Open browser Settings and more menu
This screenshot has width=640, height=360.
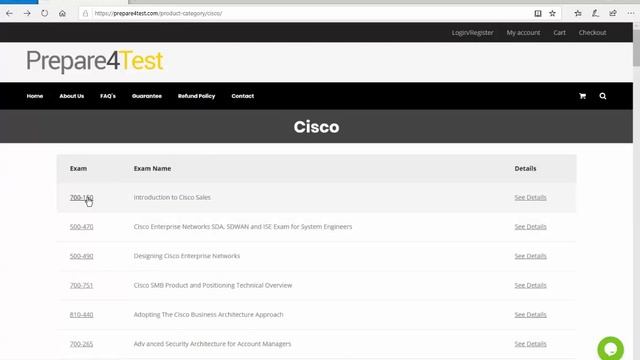631,13
